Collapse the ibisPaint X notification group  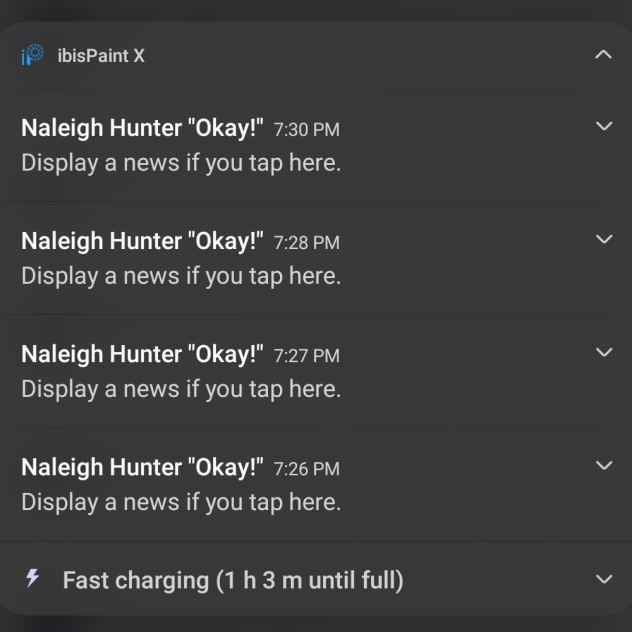(603, 54)
